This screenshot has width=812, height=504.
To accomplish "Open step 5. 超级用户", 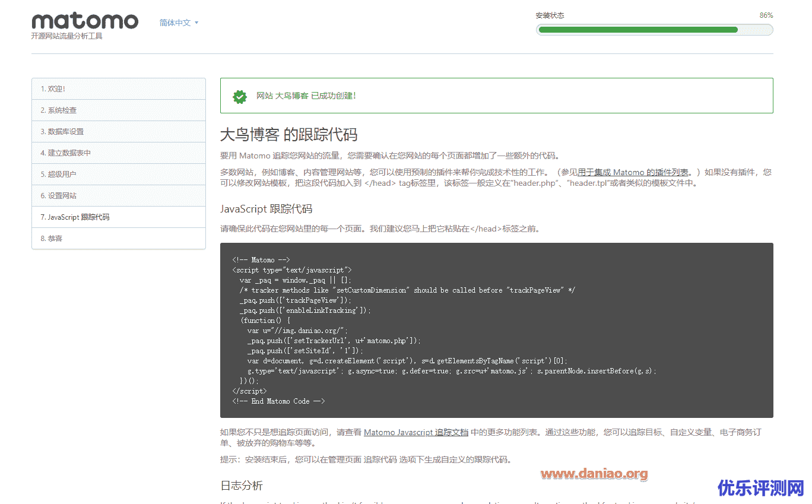I will 119,175.
